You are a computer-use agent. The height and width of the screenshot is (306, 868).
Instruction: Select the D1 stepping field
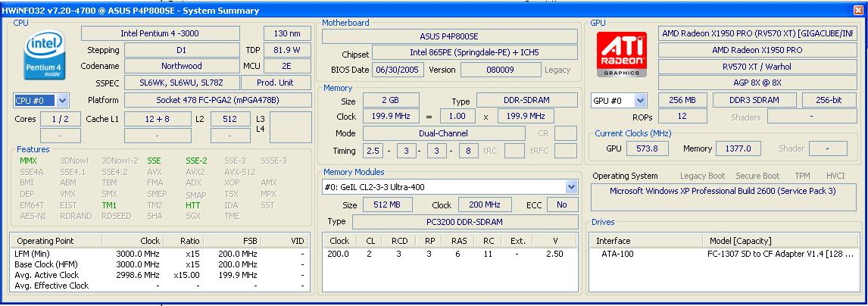182,50
